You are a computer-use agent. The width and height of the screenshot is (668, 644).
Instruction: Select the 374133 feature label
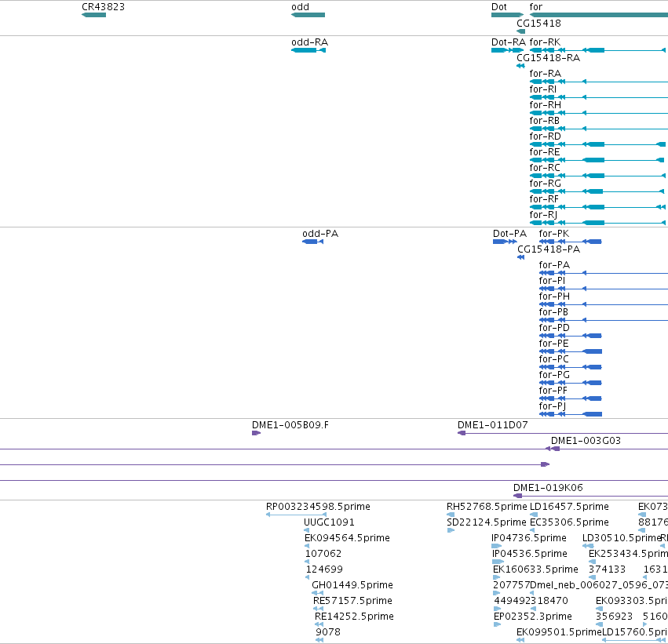click(x=607, y=569)
